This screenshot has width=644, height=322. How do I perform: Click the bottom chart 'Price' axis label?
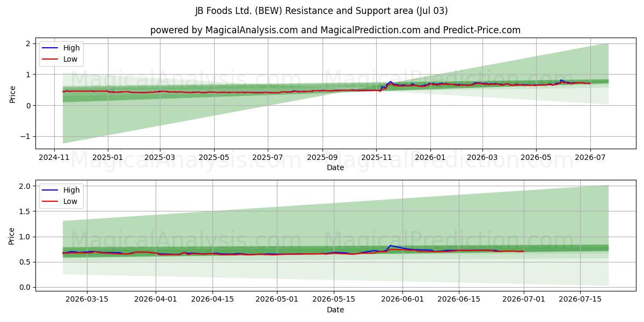tap(12, 236)
